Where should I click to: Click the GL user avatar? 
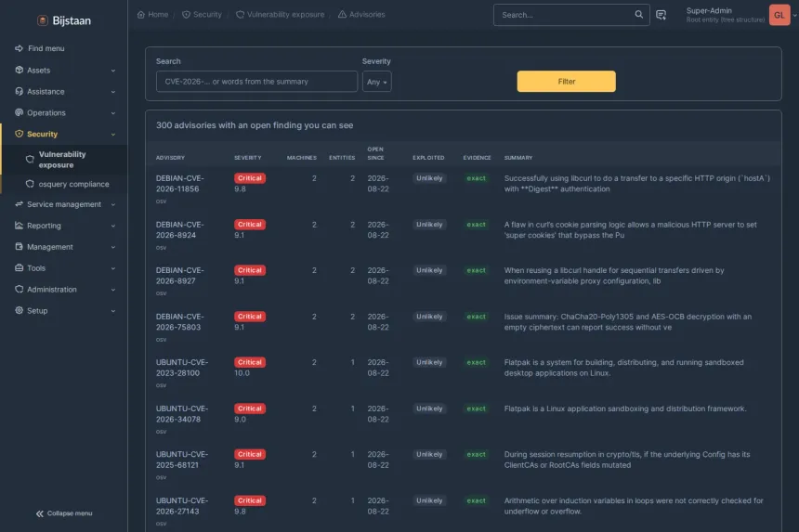779,15
